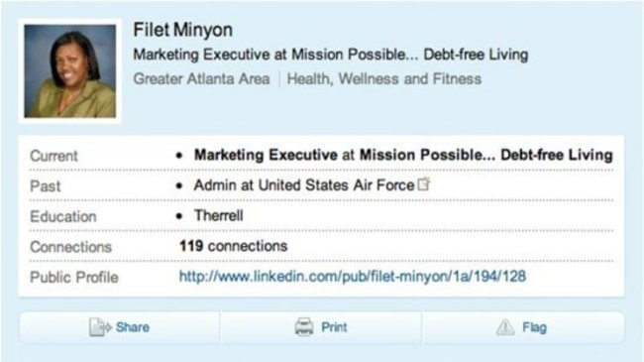Open Admin at United States Air Force
644x362 pixels.
304,185
